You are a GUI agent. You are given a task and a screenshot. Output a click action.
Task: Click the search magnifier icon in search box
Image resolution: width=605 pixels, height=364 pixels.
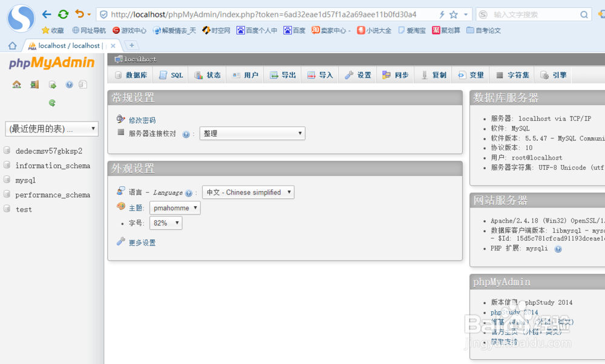click(584, 15)
